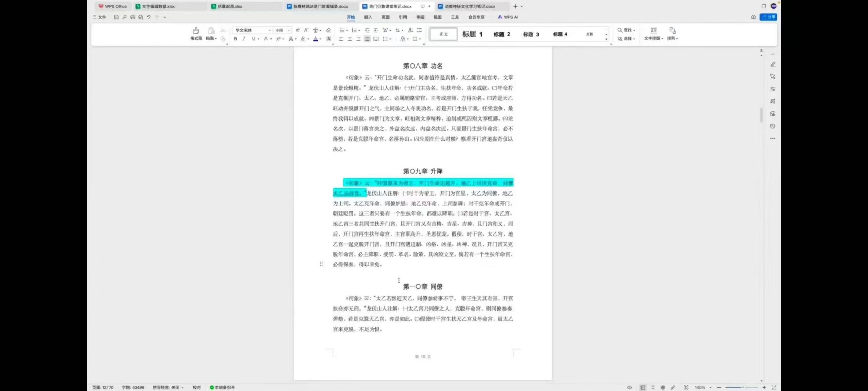This screenshot has width=868, height=391.
Task: Open the selection pane cursor icon in sidebar
Action: click(x=773, y=76)
